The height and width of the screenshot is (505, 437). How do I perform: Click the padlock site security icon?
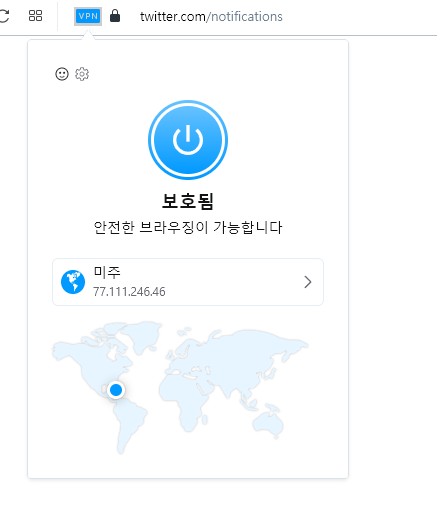tap(115, 16)
